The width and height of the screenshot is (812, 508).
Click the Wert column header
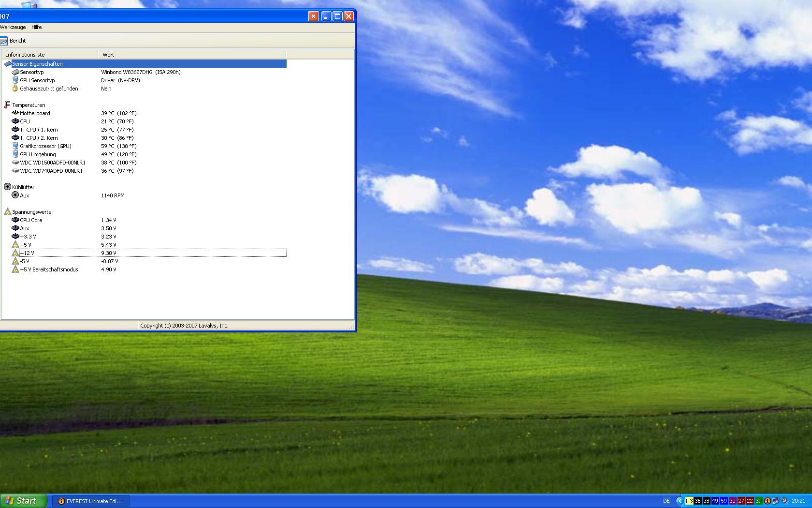point(192,55)
